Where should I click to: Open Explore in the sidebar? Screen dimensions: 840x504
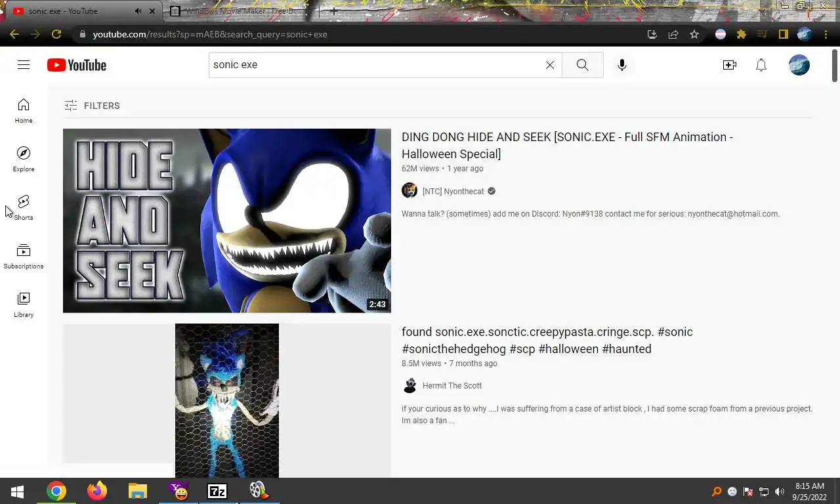[x=24, y=159]
